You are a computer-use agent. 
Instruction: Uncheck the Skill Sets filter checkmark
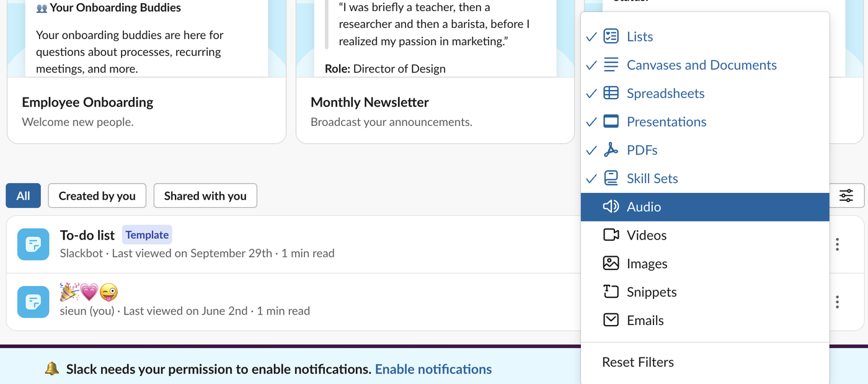tap(591, 179)
